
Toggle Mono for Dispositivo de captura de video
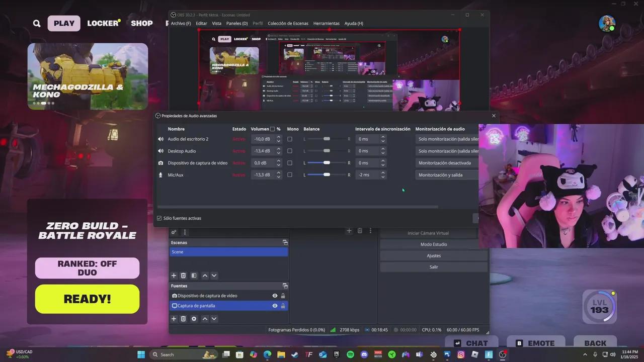289,163
